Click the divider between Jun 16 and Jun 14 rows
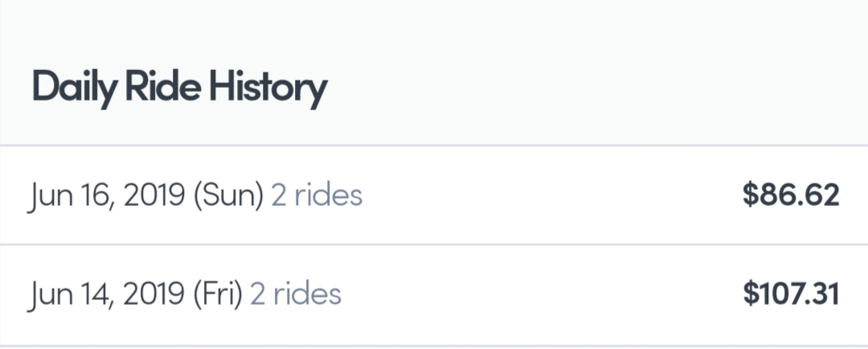The height and width of the screenshot is (349, 868). point(434,244)
